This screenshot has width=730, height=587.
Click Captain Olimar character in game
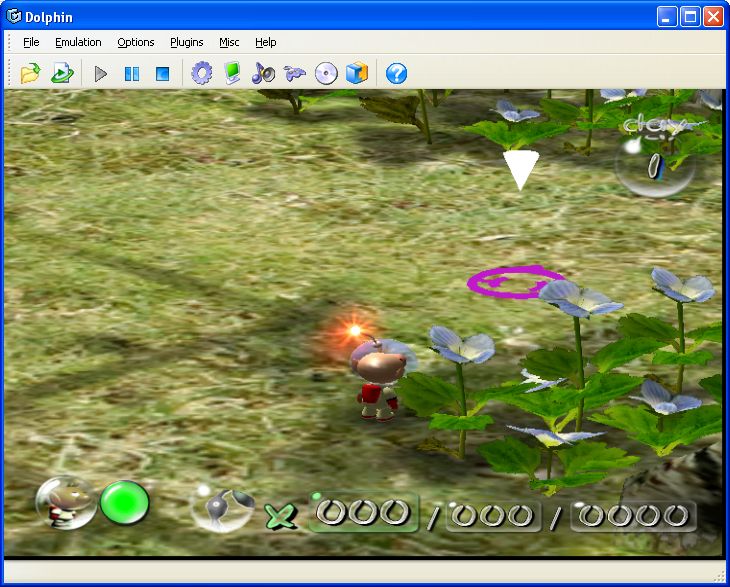(x=380, y=379)
